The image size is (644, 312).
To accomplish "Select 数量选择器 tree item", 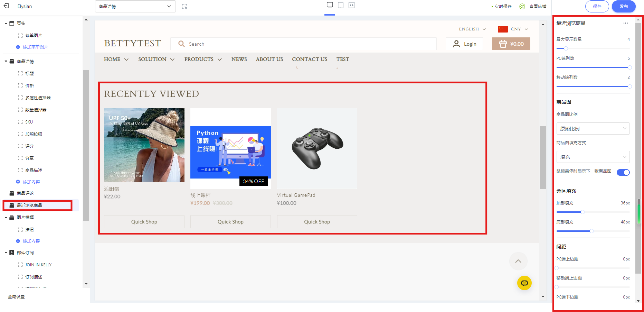I will tap(36, 110).
